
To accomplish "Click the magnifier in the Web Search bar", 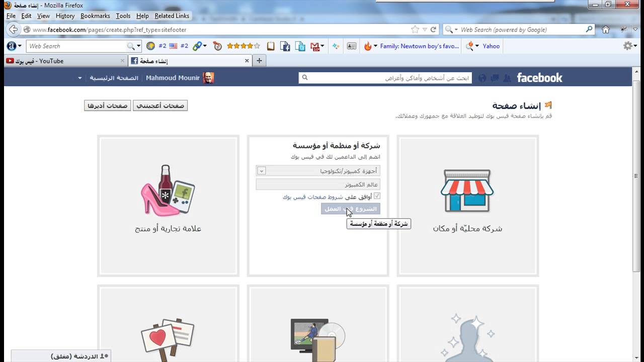I will (x=589, y=30).
